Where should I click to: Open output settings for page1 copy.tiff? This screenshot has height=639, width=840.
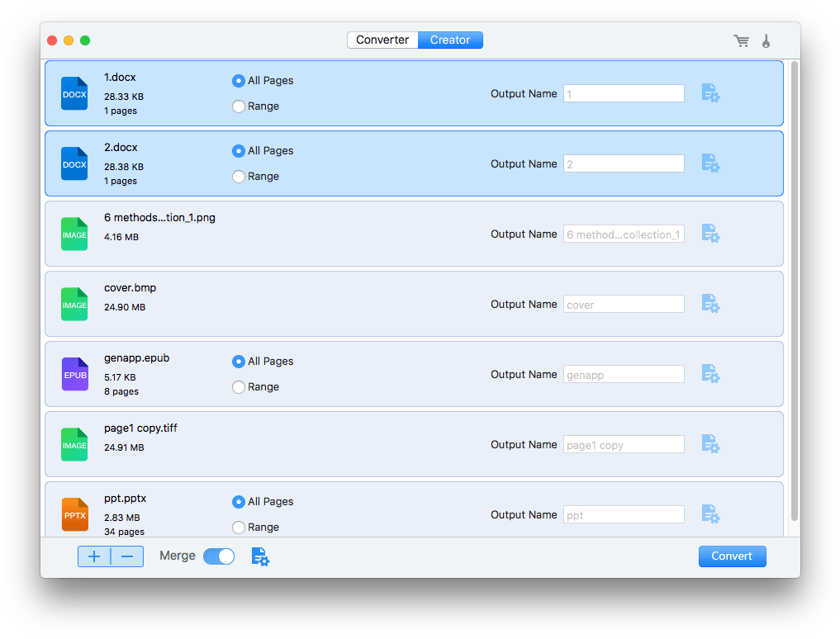click(x=710, y=444)
